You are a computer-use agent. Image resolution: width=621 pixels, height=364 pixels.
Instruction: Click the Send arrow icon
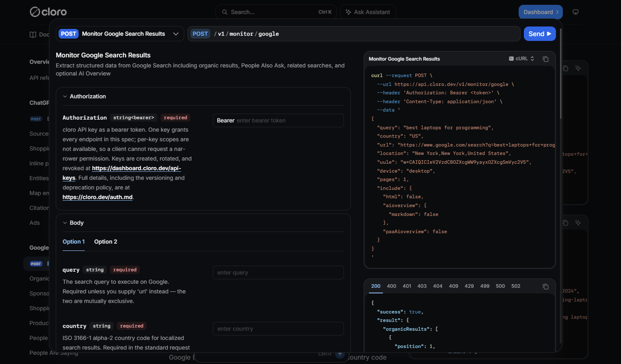click(549, 34)
